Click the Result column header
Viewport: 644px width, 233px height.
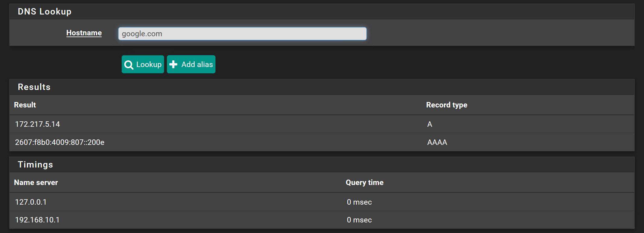click(25, 105)
